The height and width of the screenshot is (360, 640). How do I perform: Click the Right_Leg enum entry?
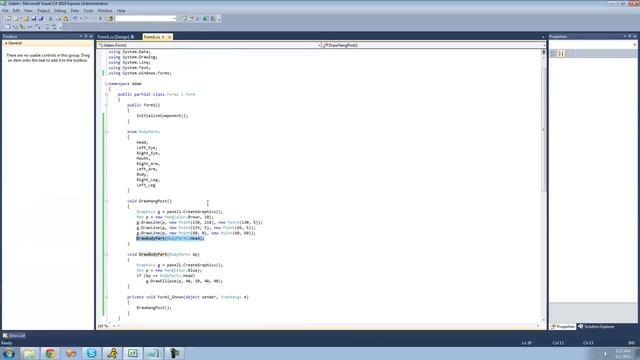click(148, 180)
